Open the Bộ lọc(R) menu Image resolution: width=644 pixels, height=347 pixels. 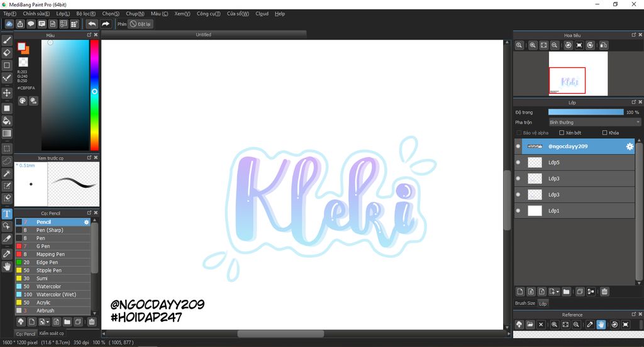86,14
